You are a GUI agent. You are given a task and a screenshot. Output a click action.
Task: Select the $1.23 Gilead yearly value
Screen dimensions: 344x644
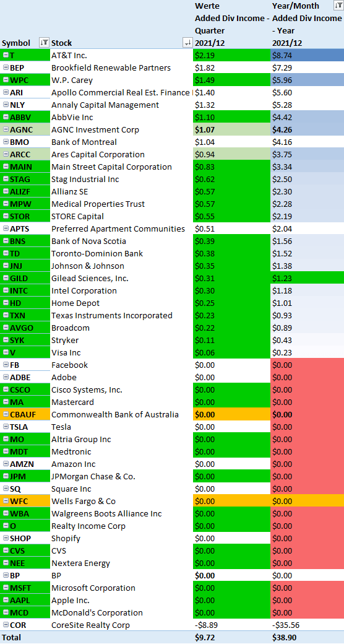[307, 278]
